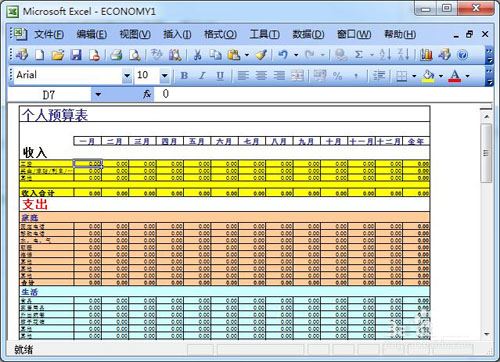Create a new blank workbook
The image size is (500, 362).
(x=39, y=55)
